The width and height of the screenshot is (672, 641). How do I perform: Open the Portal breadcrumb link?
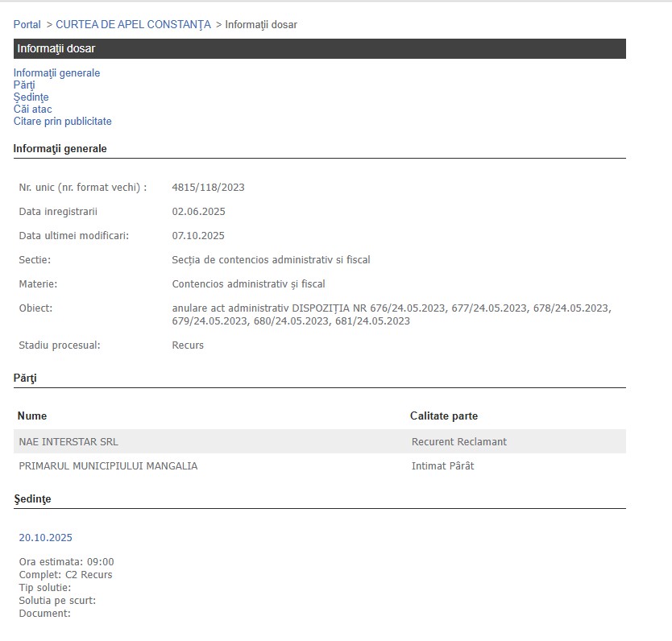[27, 25]
